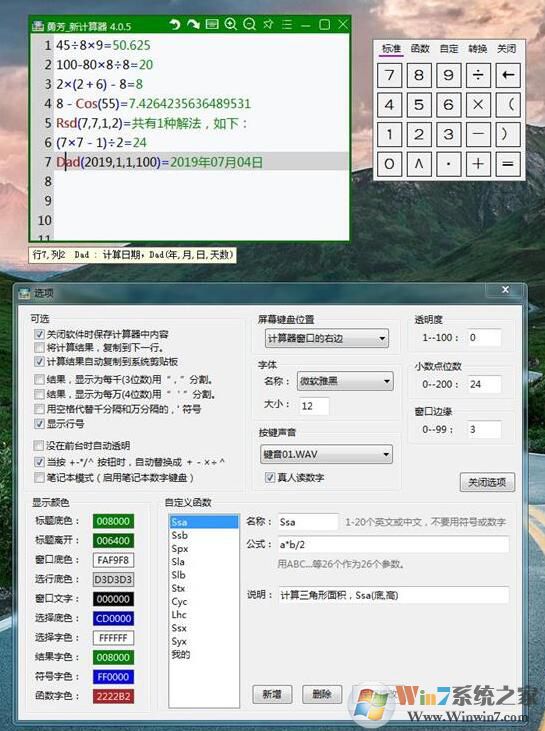Tap the 3 key on keypad
Image resolution: width=545 pixels, height=731 pixels.
pyautogui.click(x=448, y=134)
